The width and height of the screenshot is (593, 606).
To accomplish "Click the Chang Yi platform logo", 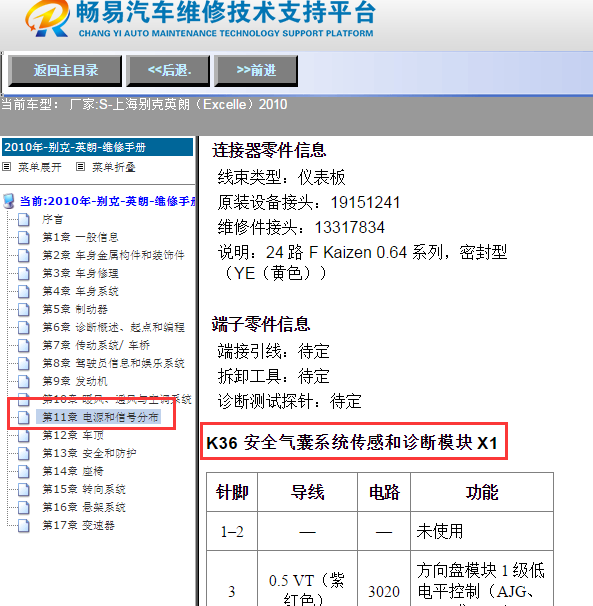I will (x=48, y=19).
